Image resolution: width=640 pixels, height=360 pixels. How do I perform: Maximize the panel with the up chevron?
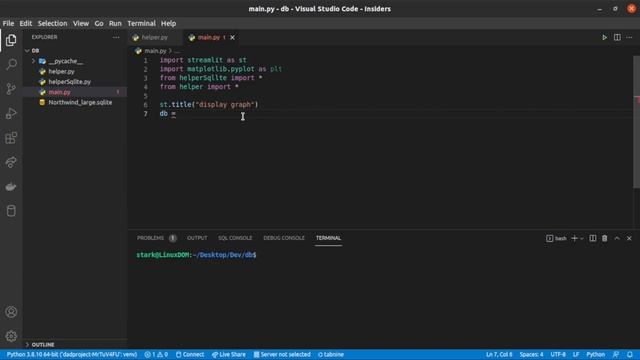point(617,238)
